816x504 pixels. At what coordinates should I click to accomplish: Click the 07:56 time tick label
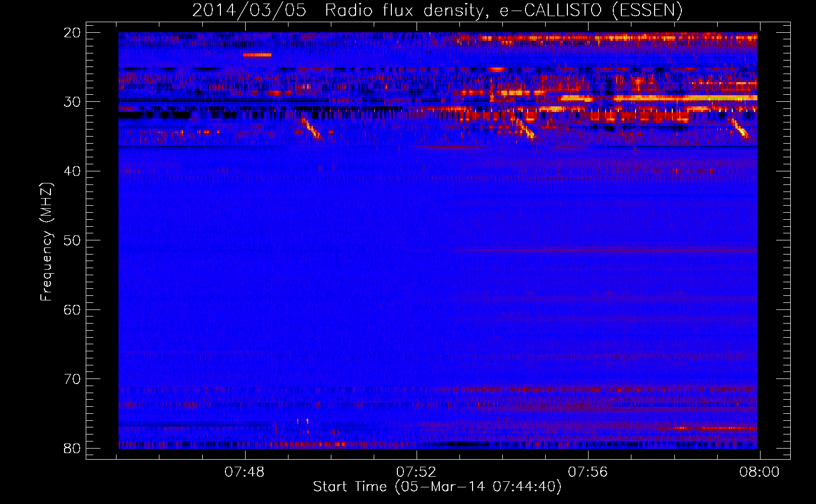[x=588, y=472]
